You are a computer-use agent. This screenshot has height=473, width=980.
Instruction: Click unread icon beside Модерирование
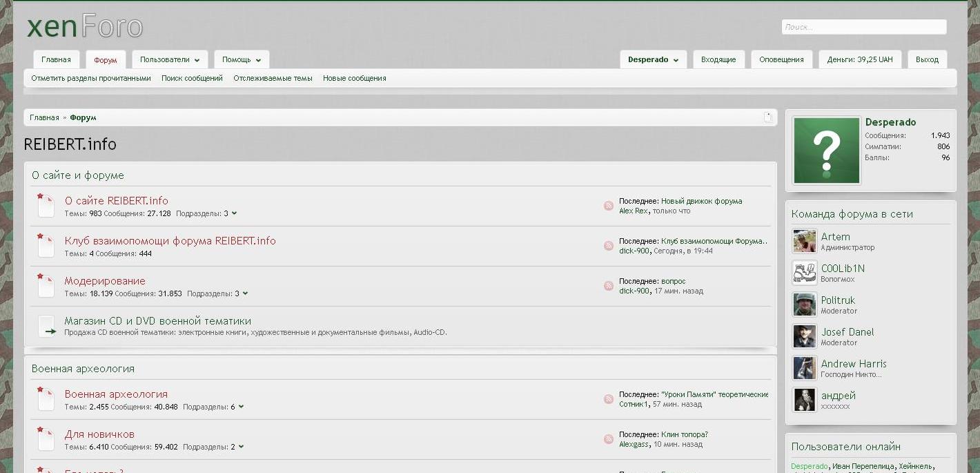[46, 286]
